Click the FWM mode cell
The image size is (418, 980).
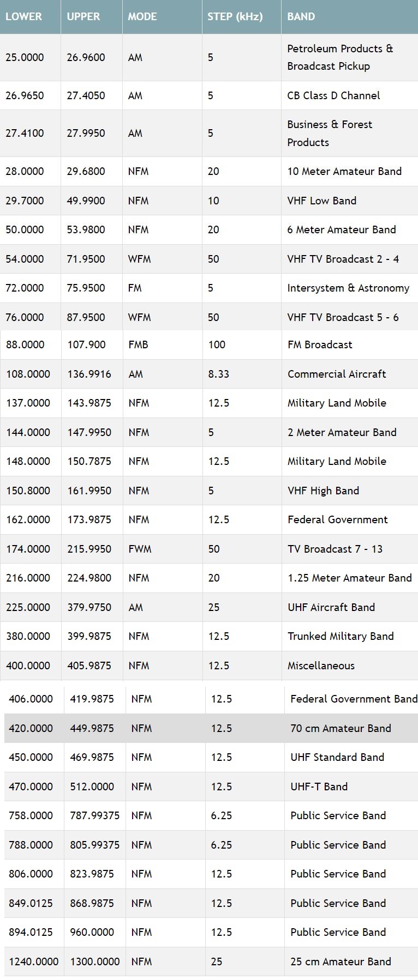coord(163,549)
